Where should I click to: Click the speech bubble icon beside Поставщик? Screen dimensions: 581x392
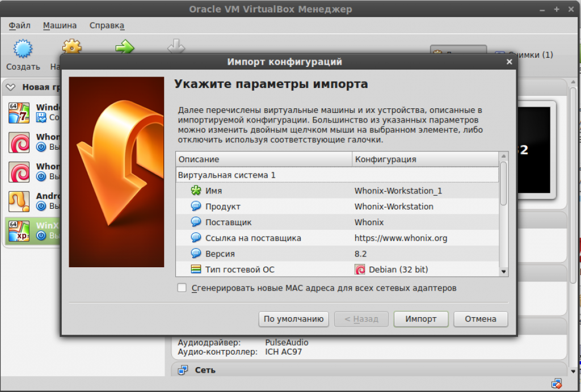coord(196,222)
